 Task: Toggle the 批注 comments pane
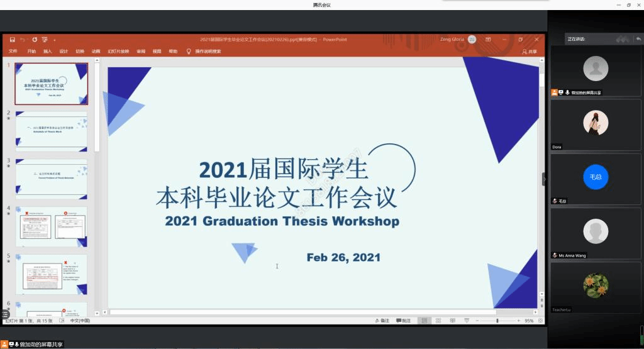pos(403,321)
